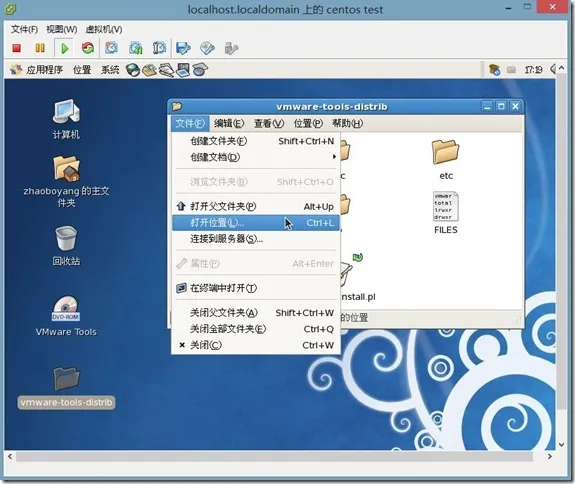Select the 计算机 desktop icon
575x484 pixels.
point(66,119)
